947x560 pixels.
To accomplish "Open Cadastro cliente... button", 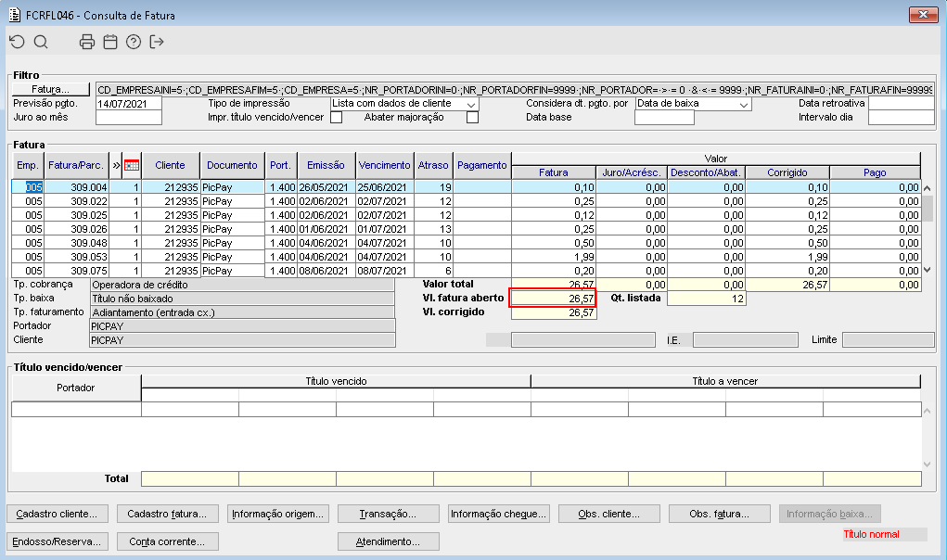I will [x=58, y=514].
